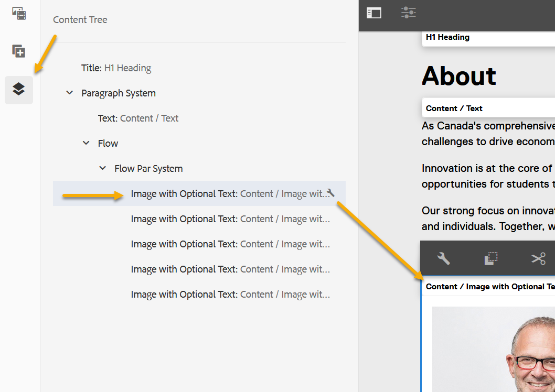Click Copy icon in component toolbar
This screenshot has height=392, width=555.
[490, 258]
